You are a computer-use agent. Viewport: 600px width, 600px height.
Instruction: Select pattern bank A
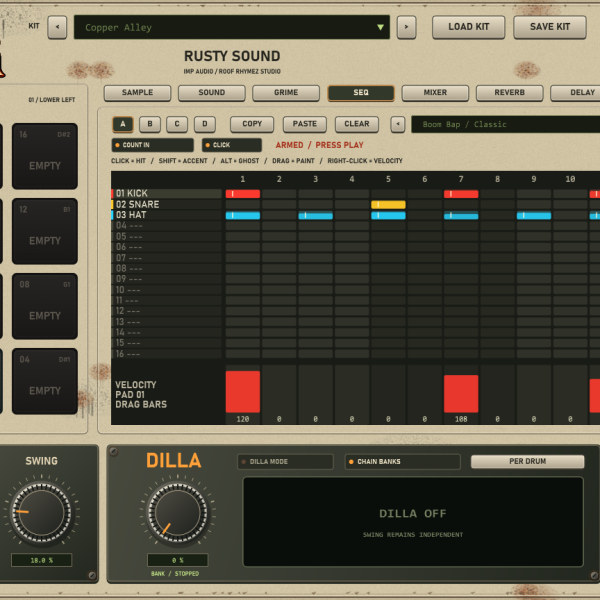pyautogui.click(x=123, y=124)
